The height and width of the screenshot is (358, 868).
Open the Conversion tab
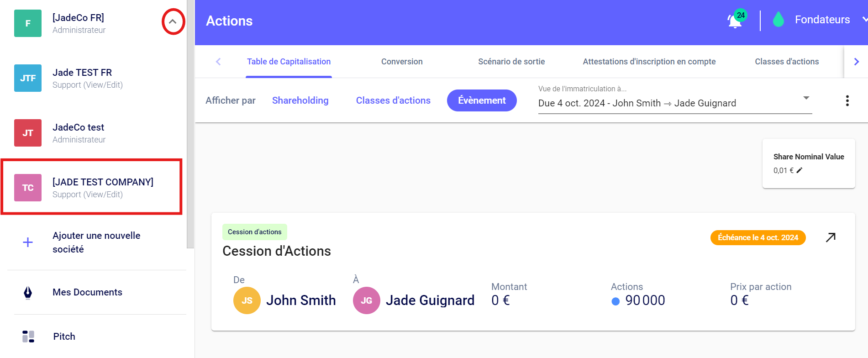coord(402,62)
